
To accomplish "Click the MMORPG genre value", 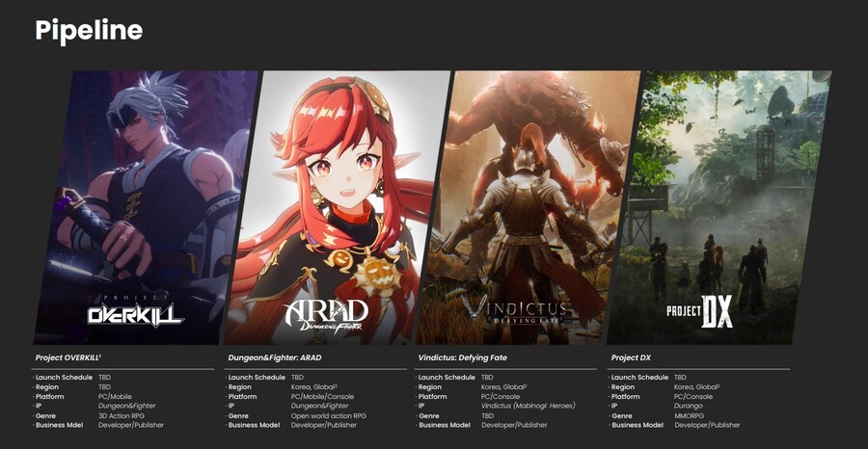I will 690,415.
